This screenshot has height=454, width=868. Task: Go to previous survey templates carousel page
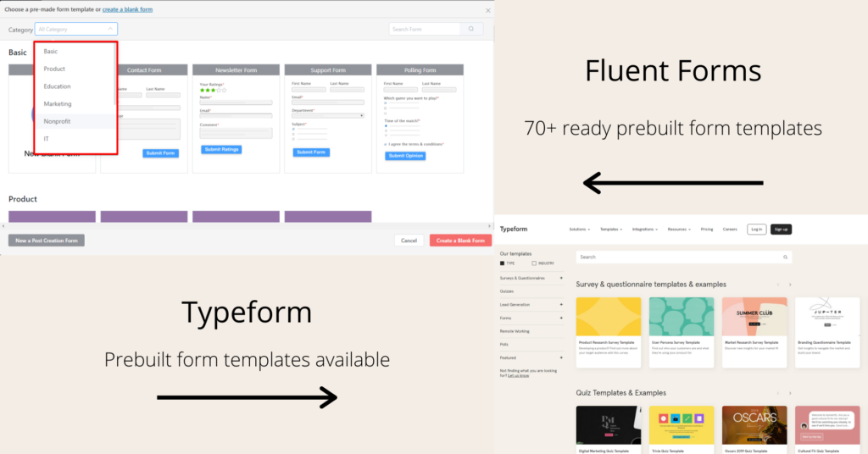click(x=778, y=285)
